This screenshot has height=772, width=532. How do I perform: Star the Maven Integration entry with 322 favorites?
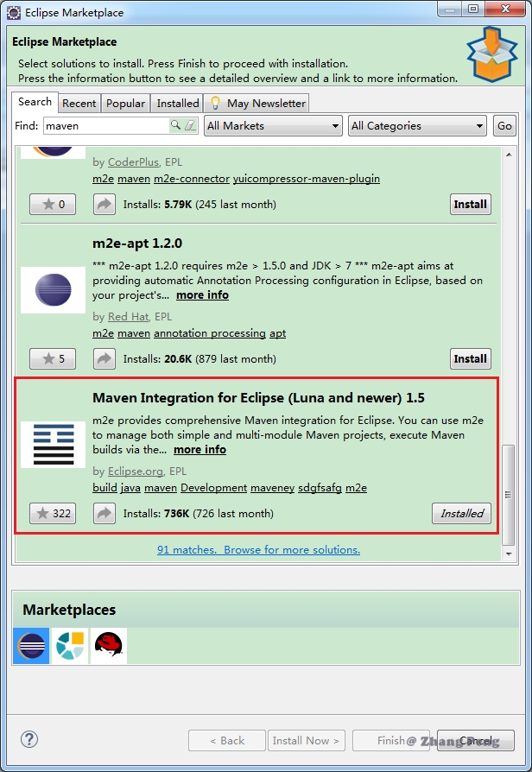pos(53,513)
